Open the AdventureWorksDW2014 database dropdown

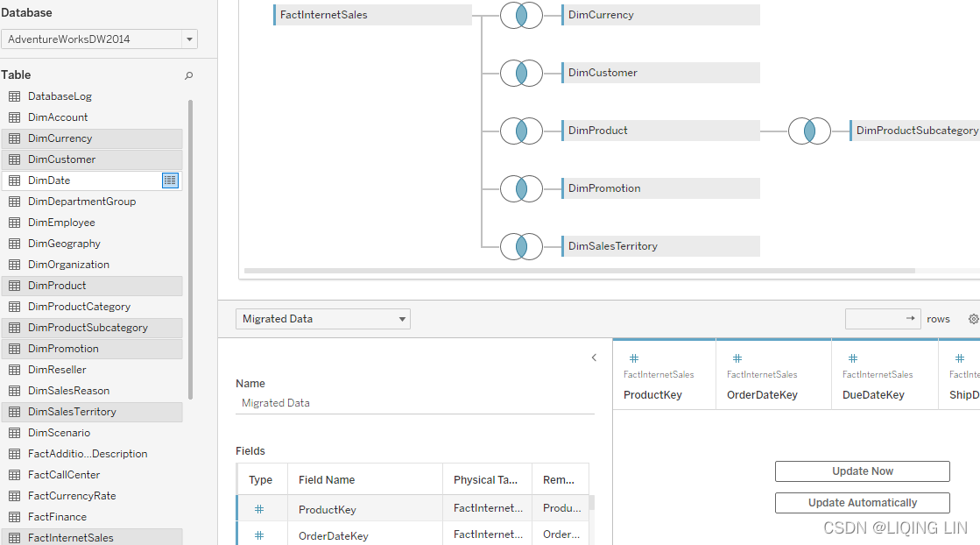click(x=99, y=39)
